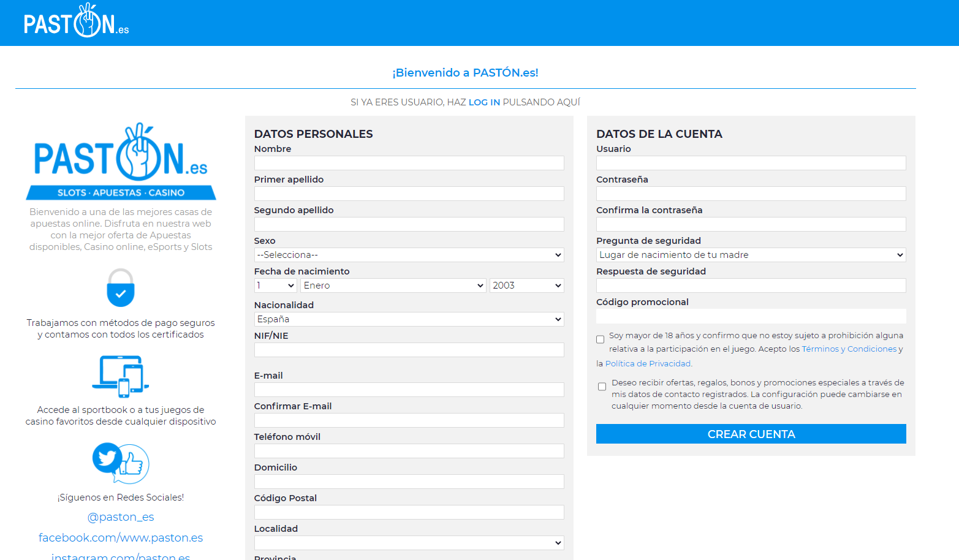Open the instagram.com/paston.es link
Screen dimensions: 959x560
coord(121,556)
